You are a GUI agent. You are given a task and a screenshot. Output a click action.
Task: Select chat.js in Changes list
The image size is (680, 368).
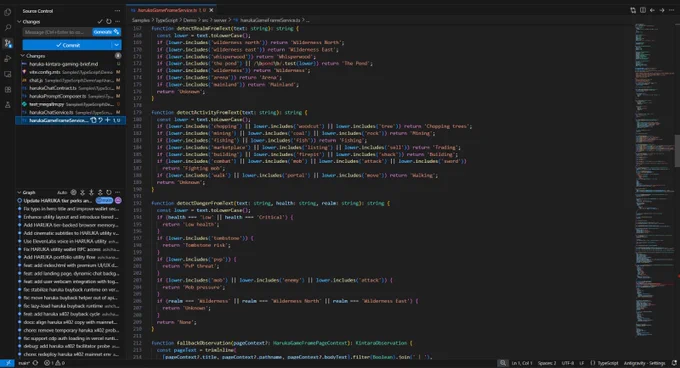point(71,80)
